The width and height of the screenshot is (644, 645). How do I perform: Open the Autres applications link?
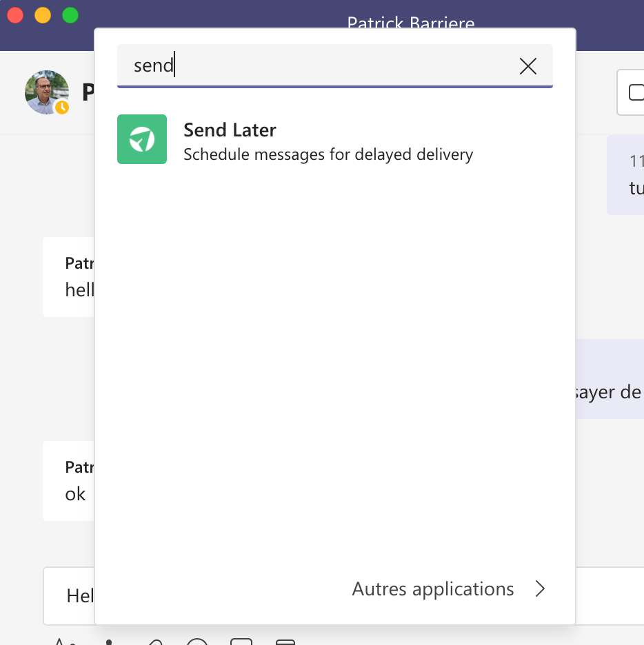point(433,589)
